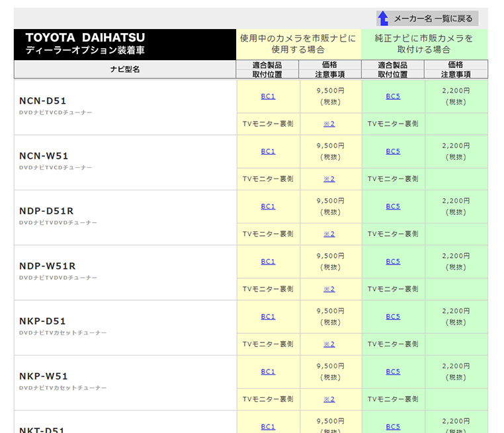504x433 pixels.
Task: Select the NCN-W51 model name
Action: click(x=44, y=156)
